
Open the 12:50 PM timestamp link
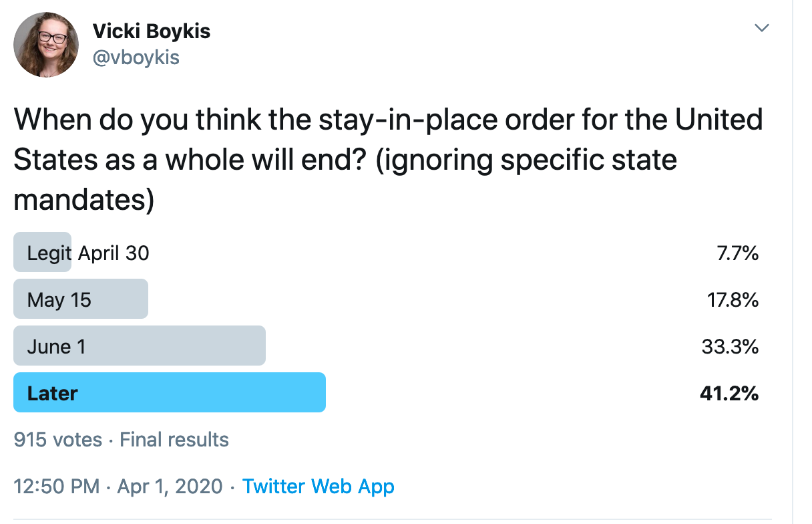(57, 486)
